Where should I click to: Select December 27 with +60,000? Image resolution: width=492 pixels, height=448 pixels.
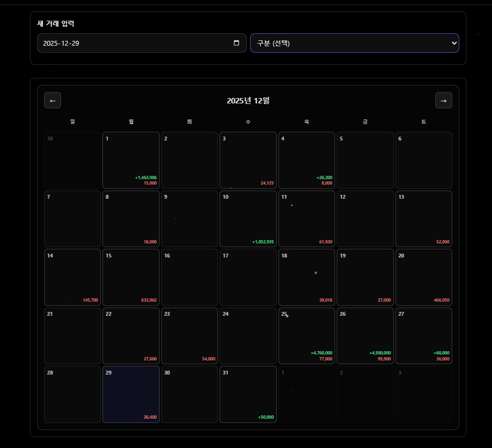point(424,336)
